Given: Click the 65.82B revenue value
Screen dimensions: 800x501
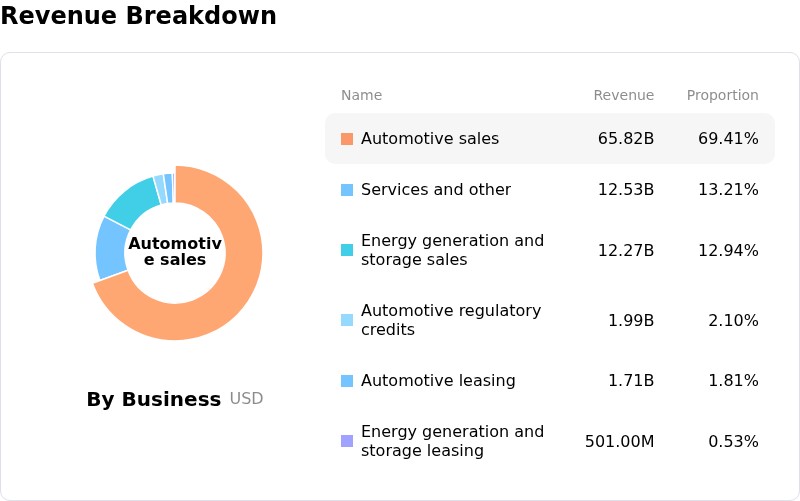Looking at the screenshot, I should tap(626, 139).
